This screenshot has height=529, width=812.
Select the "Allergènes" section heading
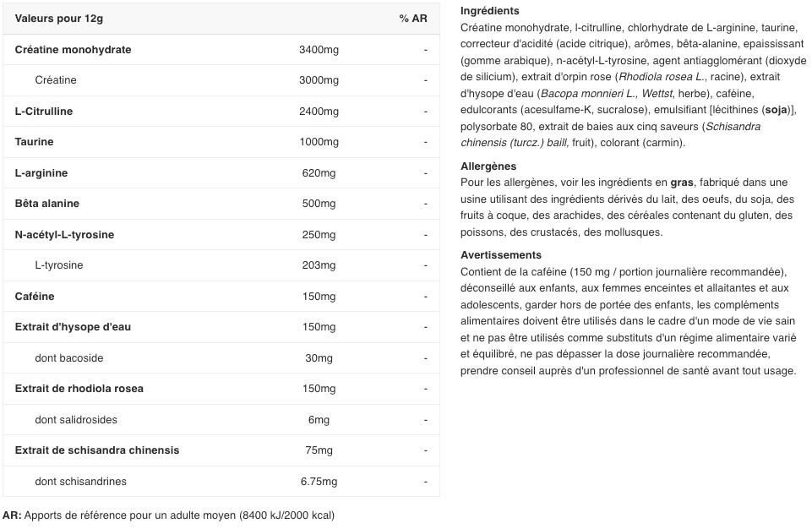488,166
